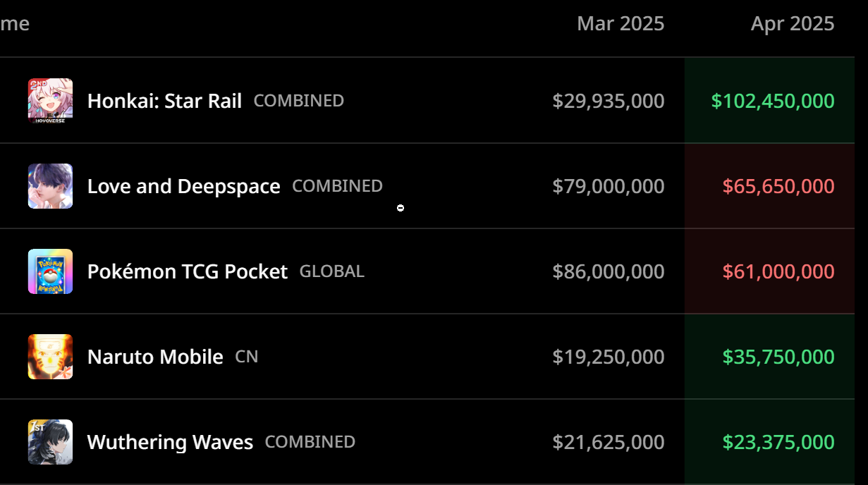Open the Honkai: Star Rail game icon

(50, 101)
